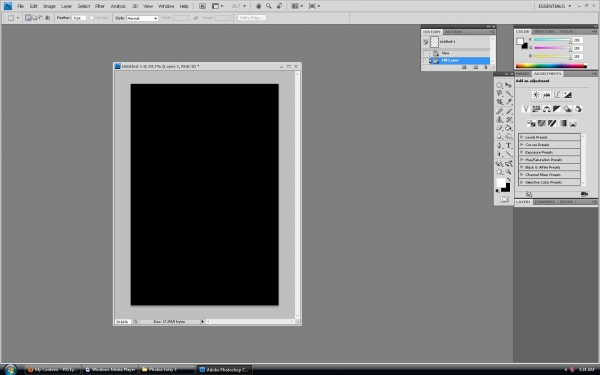Click the Hand tool in application bar
600x375 pixels.
click(x=258, y=6)
